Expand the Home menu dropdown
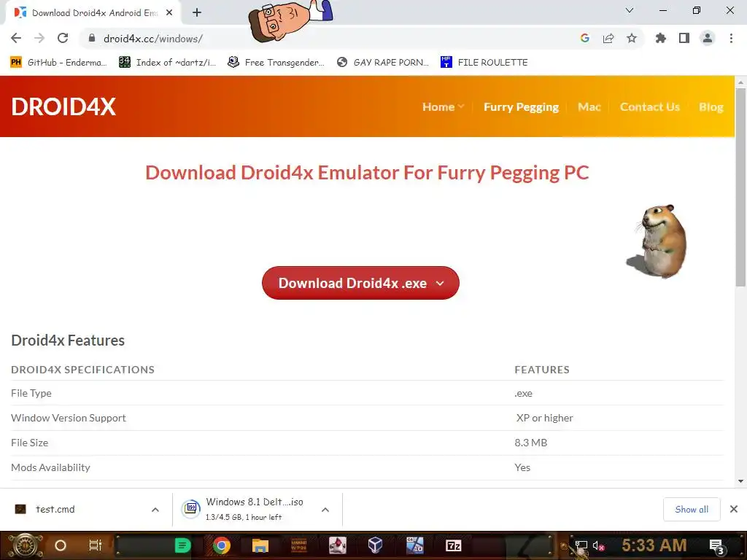The height and width of the screenshot is (560, 747). click(x=443, y=106)
